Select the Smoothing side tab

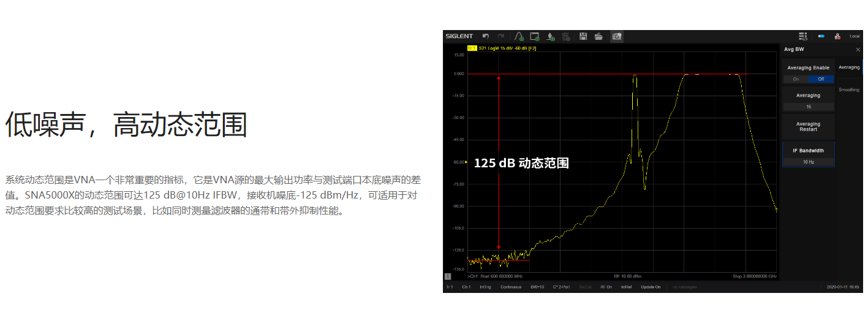coord(849,90)
